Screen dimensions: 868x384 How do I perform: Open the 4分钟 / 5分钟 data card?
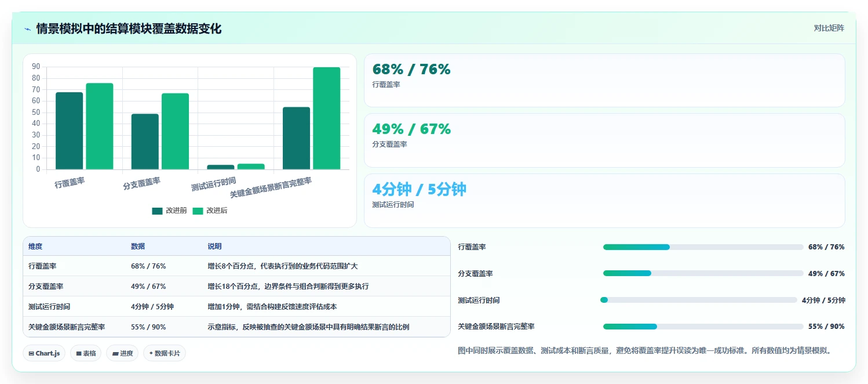pyautogui.click(x=604, y=201)
